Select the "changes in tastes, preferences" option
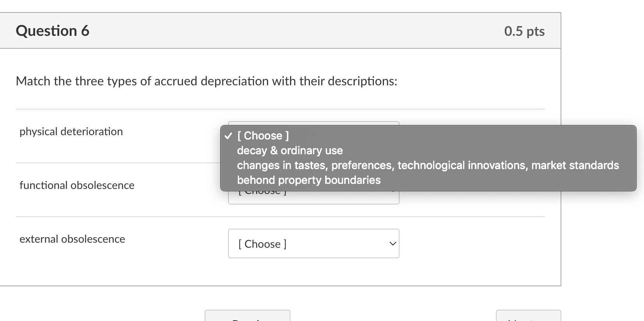The width and height of the screenshot is (644, 321). (x=428, y=165)
